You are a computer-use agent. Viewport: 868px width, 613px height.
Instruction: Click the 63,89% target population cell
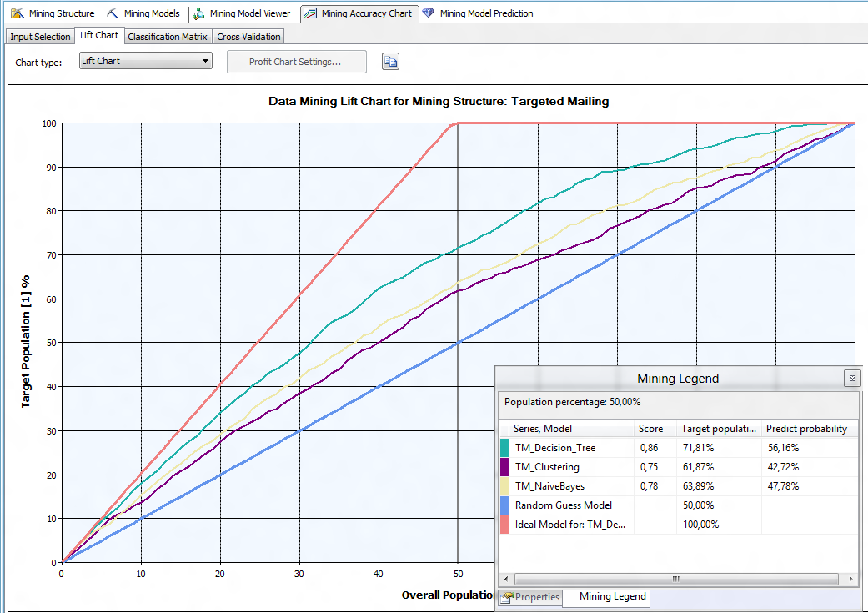[x=698, y=485]
